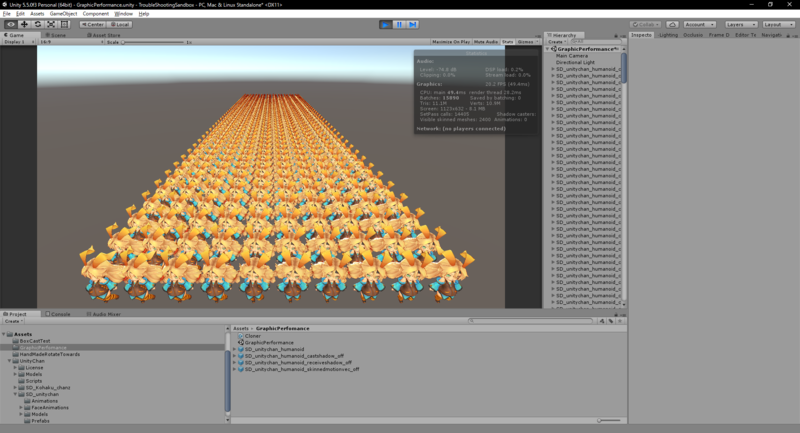Select the Rect transform tool
The height and width of the screenshot is (433, 800).
tap(64, 24)
